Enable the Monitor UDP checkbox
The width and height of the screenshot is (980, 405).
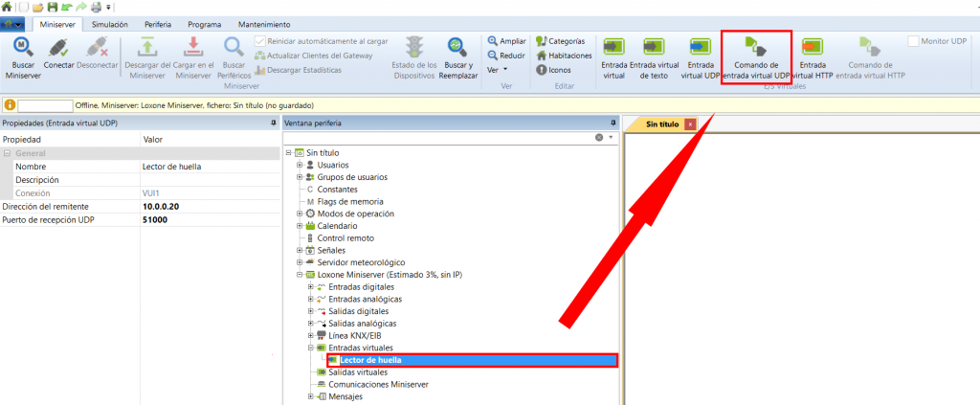point(913,41)
